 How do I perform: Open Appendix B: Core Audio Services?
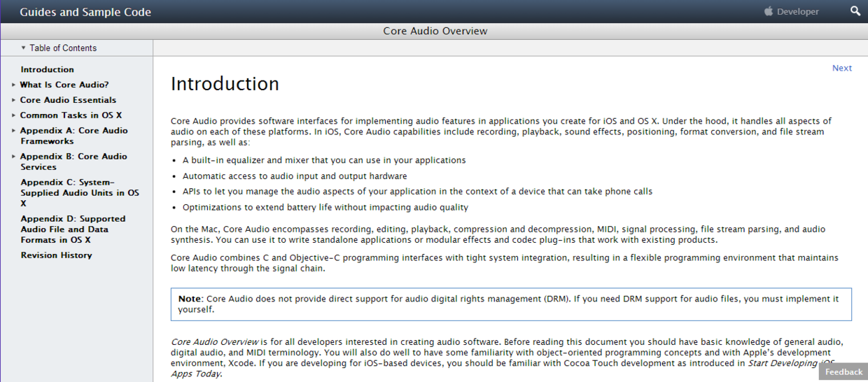coord(73,162)
